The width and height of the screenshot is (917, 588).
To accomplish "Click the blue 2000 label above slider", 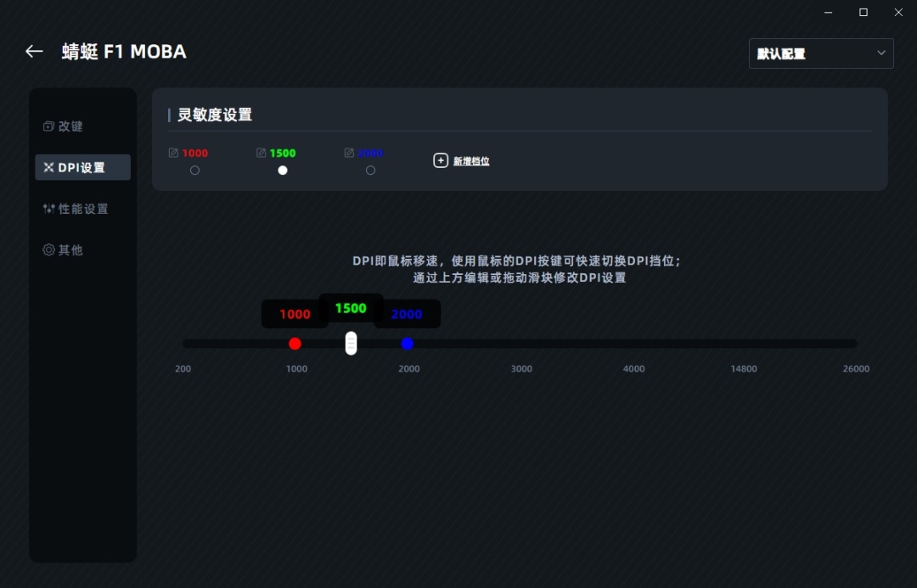I will (407, 315).
